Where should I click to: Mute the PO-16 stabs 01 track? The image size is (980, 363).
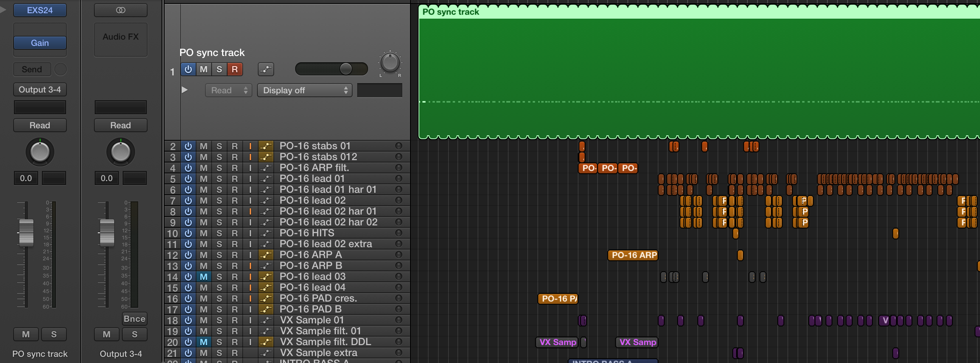[203, 146]
